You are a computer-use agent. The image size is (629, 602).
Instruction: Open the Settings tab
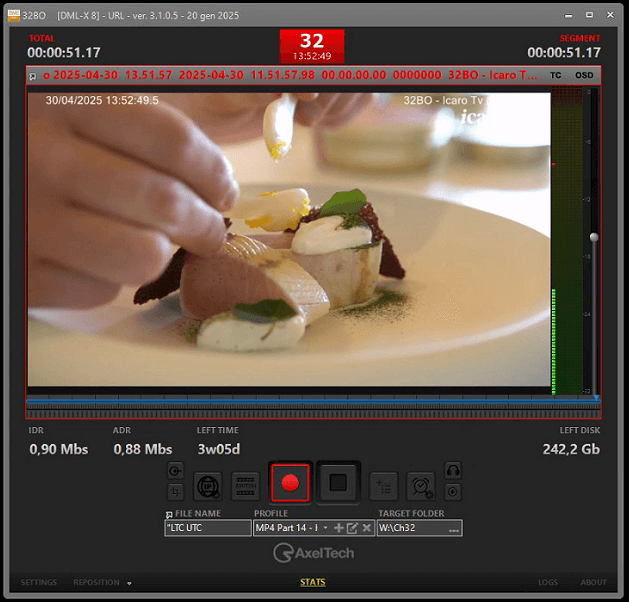click(39, 582)
